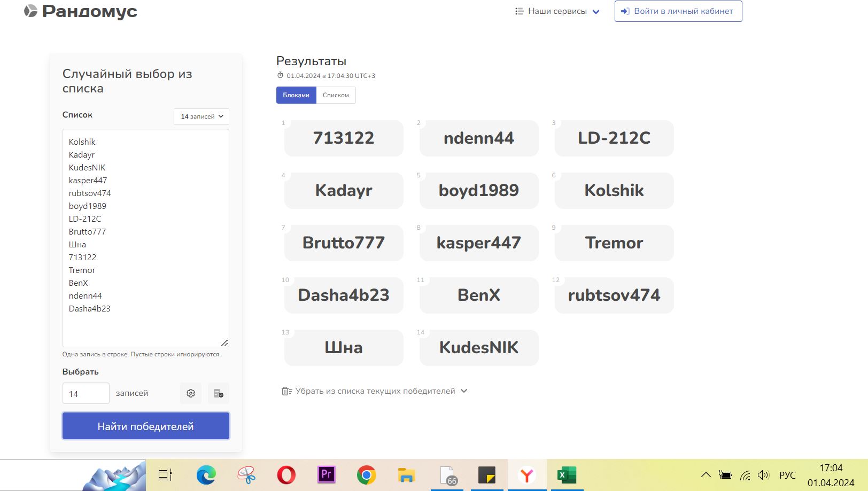Viewport: 868px width, 491px height.
Task: Click the trash list icon near Убрать из списка
Action: [286, 391]
